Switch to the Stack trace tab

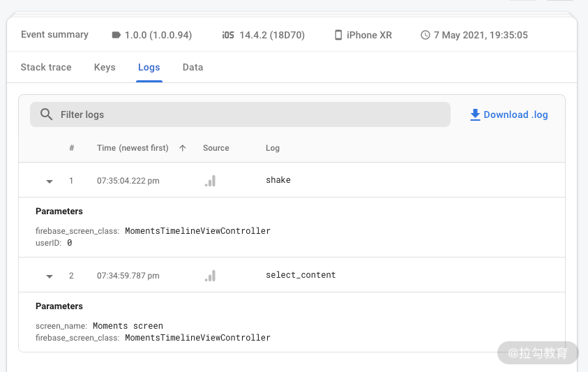point(46,67)
